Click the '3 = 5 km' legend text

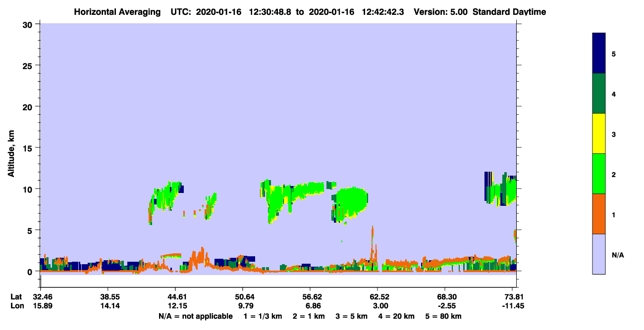[352, 316]
